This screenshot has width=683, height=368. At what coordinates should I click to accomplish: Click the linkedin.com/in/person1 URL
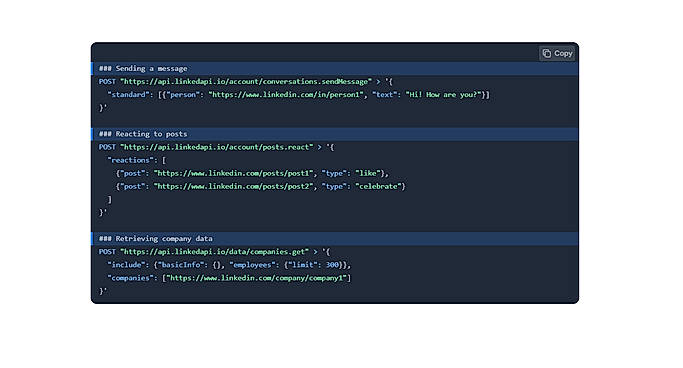tap(286, 95)
